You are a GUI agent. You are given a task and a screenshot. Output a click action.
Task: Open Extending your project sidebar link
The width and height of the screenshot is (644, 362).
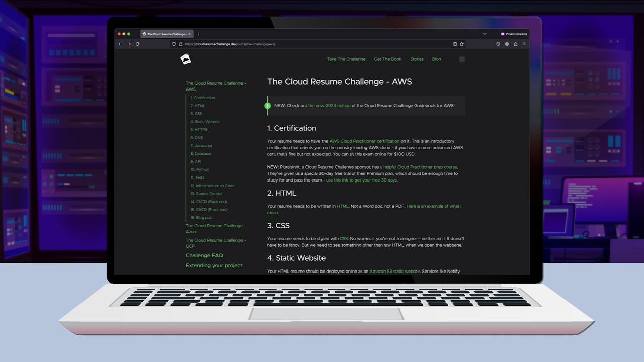tap(214, 266)
